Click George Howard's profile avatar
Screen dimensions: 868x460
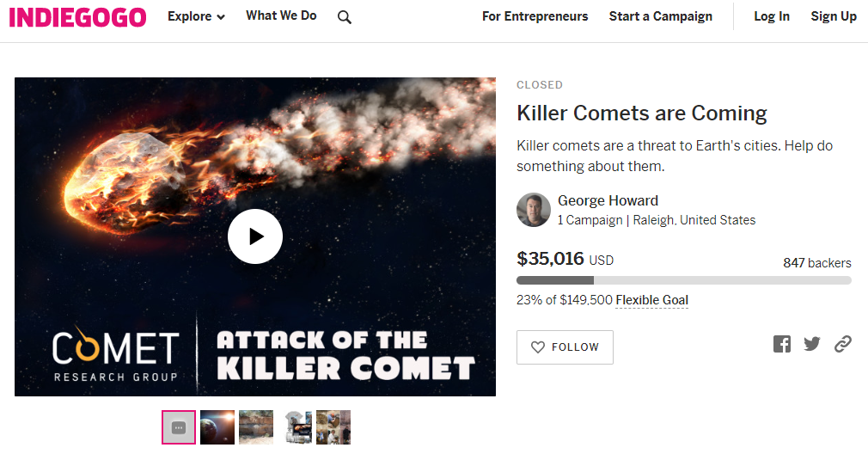tap(534, 210)
